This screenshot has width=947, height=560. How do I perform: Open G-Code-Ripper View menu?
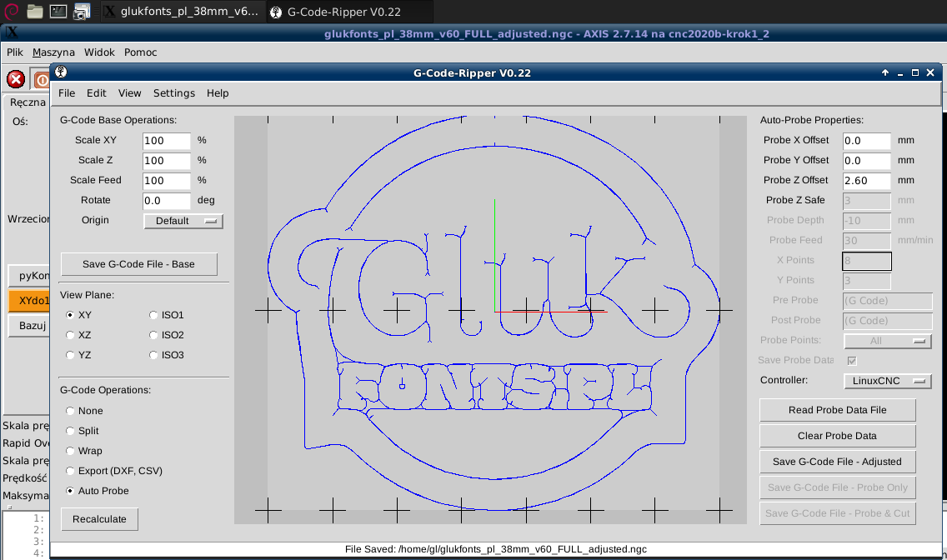[x=129, y=93]
